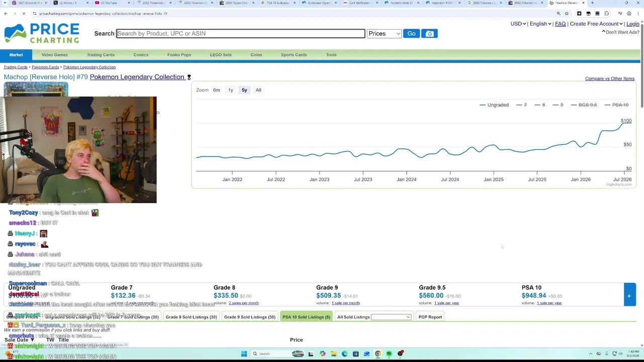644x362 pixels.
Task: Open Chrome from the taskbar
Action: click(378, 353)
